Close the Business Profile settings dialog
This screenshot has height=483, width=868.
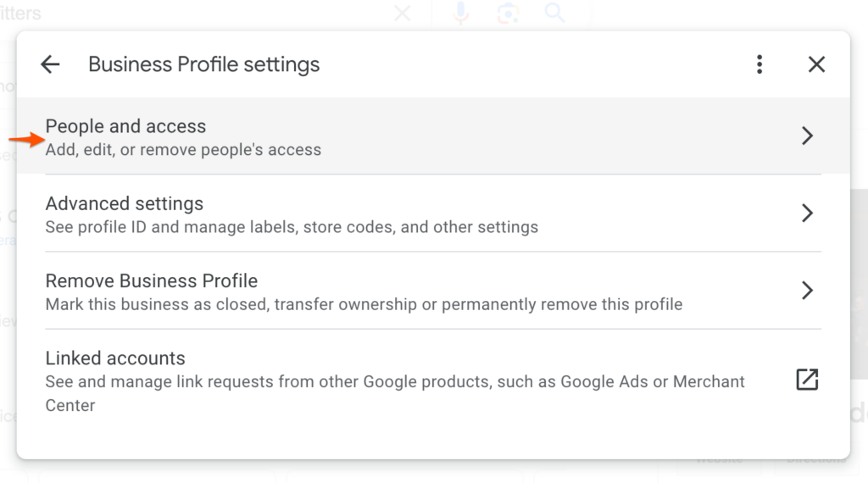tap(816, 64)
